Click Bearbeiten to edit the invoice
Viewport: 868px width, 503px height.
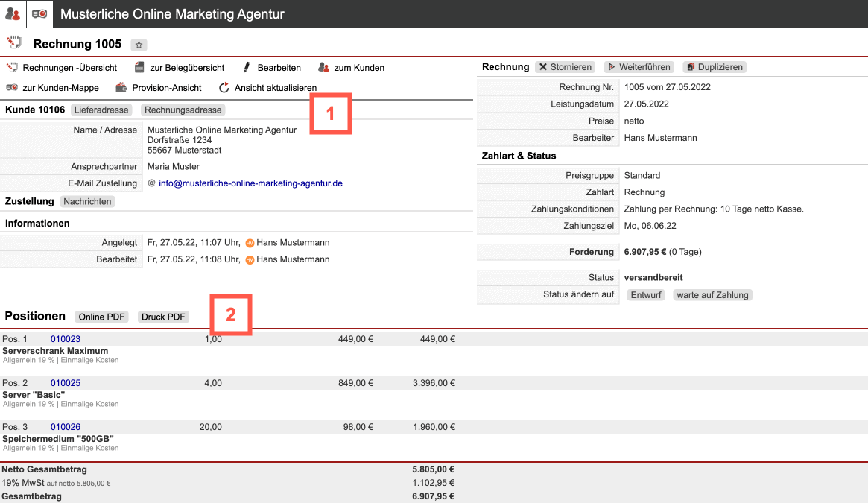click(x=279, y=68)
